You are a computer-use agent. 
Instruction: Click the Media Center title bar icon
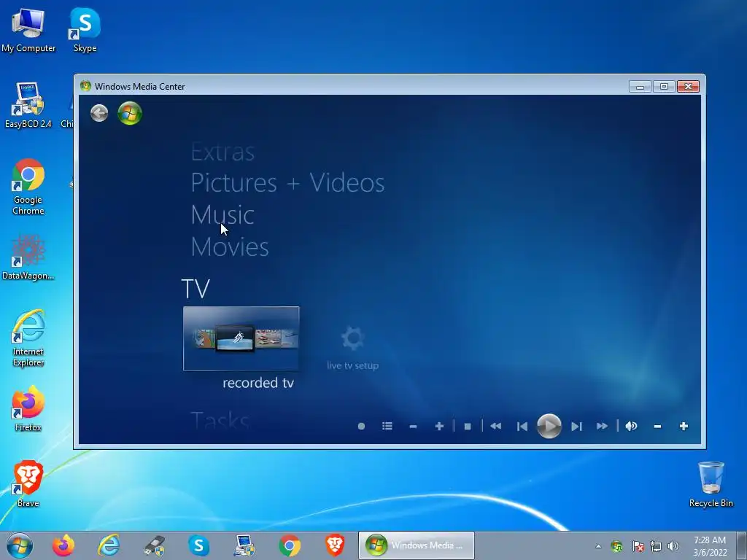pyautogui.click(x=86, y=86)
